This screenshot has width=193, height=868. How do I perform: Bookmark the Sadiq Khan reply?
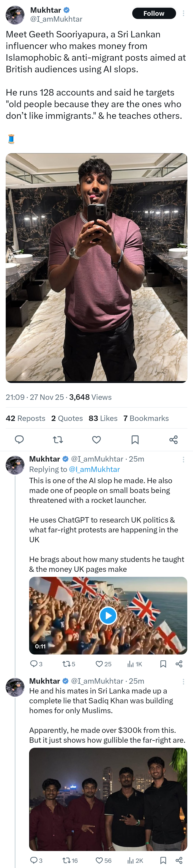[x=163, y=860]
